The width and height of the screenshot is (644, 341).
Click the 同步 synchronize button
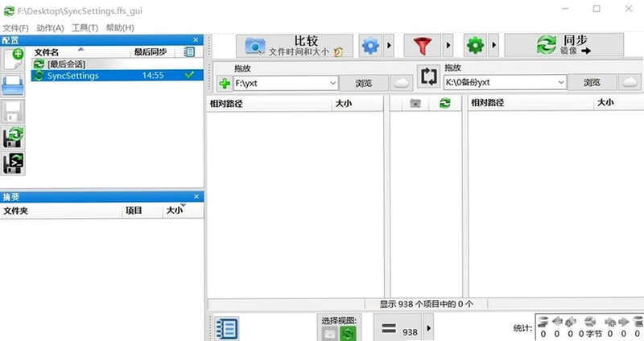pos(564,45)
